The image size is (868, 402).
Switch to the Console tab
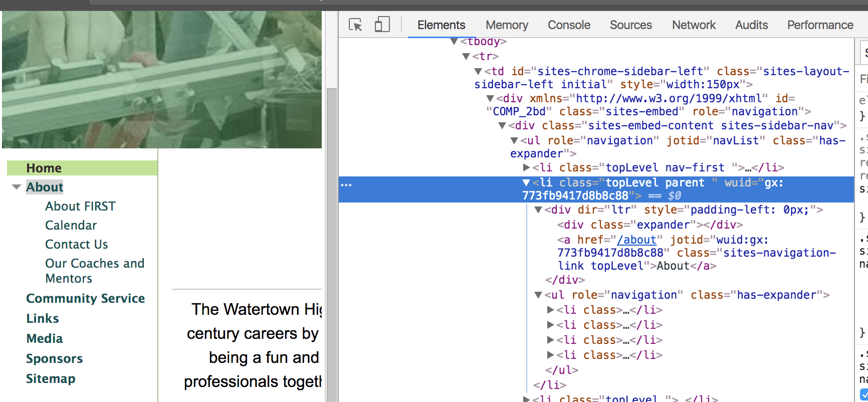pyautogui.click(x=569, y=25)
